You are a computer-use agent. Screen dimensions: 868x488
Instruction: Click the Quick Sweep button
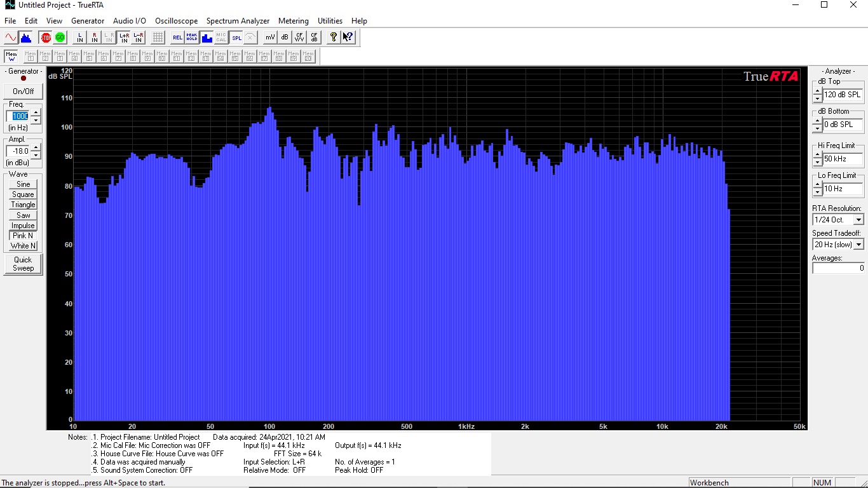(24, 264)
